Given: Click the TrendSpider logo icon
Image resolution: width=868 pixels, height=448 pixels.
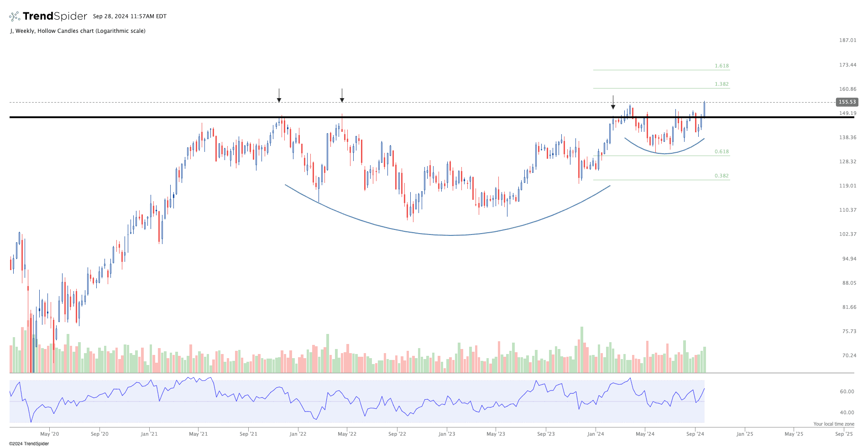Looking at the screenshot, I should 15,16.
